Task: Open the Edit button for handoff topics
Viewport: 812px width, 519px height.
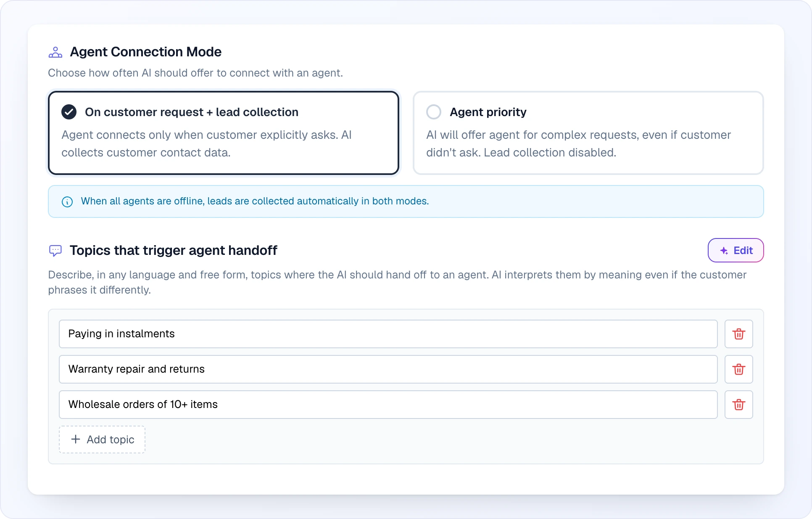Action: point(736,250)
